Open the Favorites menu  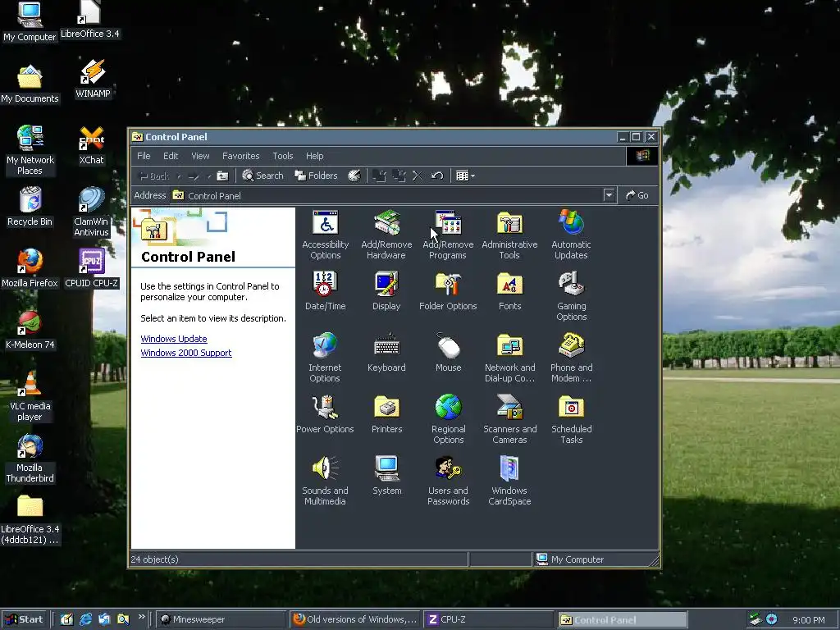click(x=240, y=156)
